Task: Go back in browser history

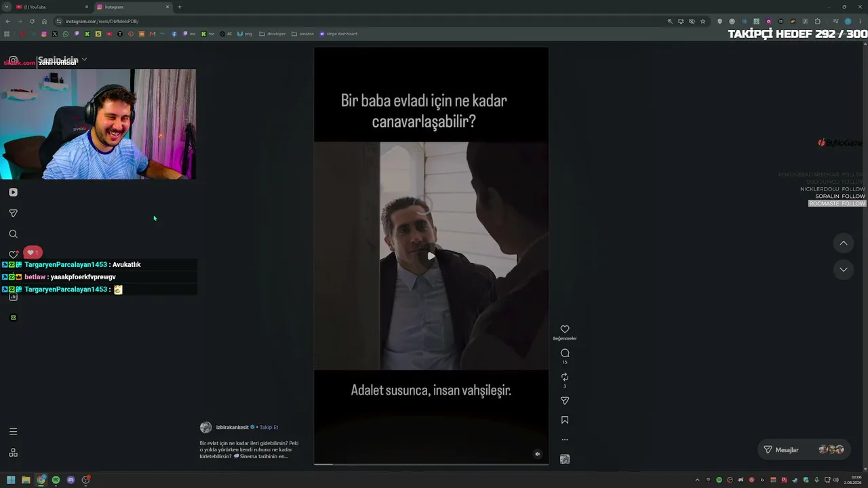Action: click(7, 21)
